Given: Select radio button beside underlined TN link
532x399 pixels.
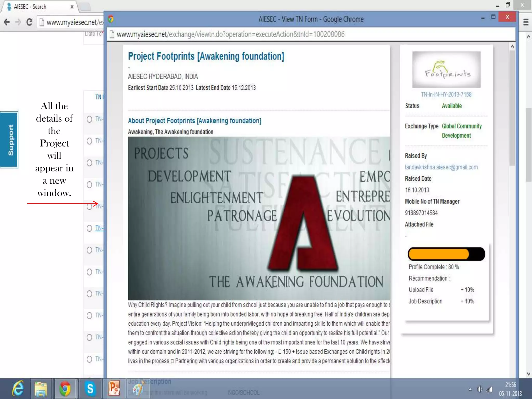Looking at the screenshot, I should pyautogui.click(x=89, y=228).
